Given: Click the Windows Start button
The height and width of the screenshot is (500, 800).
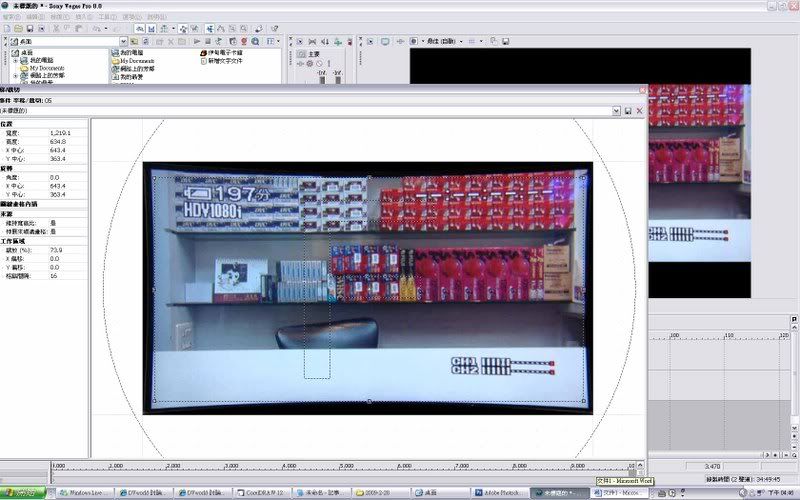Looking at the screenshot, I should tap(22, 493).
